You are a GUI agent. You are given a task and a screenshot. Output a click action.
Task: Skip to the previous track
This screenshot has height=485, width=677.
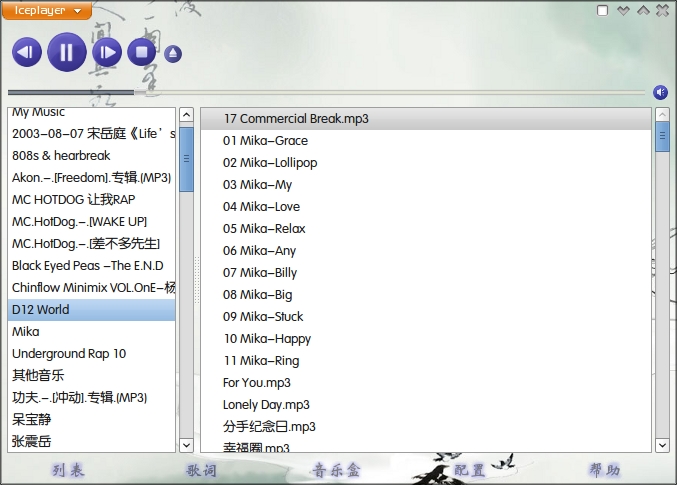(x=27, y=52)
